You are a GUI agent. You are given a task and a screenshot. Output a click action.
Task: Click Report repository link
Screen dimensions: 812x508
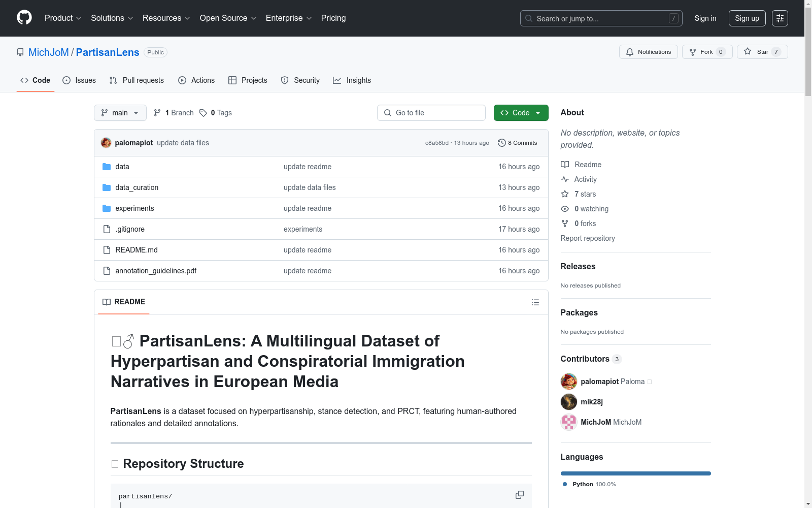pos(588,238)
